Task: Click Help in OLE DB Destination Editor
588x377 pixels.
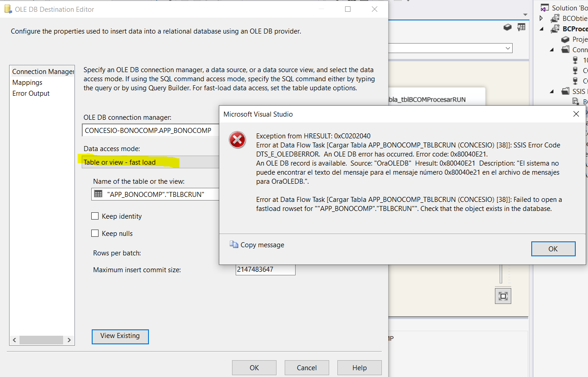Action: tap(359, 368)
